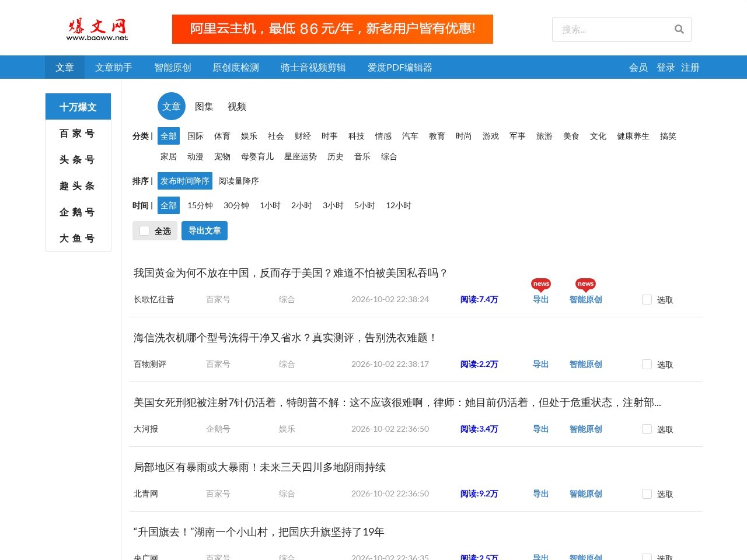
Task: Check 选取 for the 百物测评 article
Action: 647,365
